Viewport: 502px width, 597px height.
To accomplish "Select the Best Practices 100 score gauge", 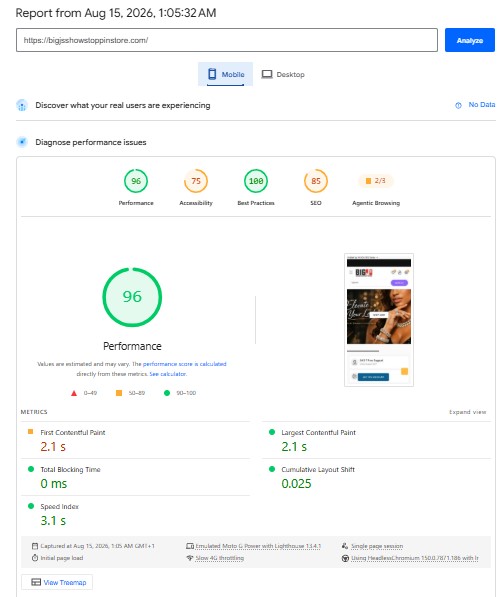I will pyautogui.click(x=256, y=181).
